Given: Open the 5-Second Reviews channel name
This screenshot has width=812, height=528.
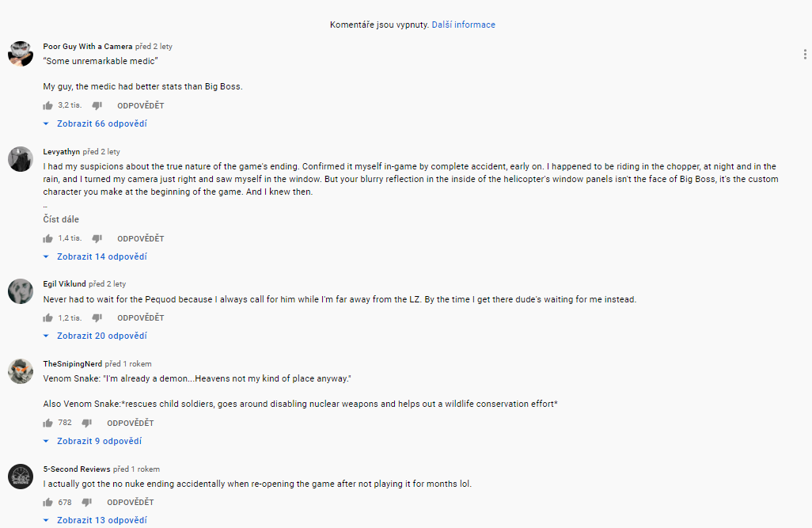Looking at the screenshot, I should point(77,469).
